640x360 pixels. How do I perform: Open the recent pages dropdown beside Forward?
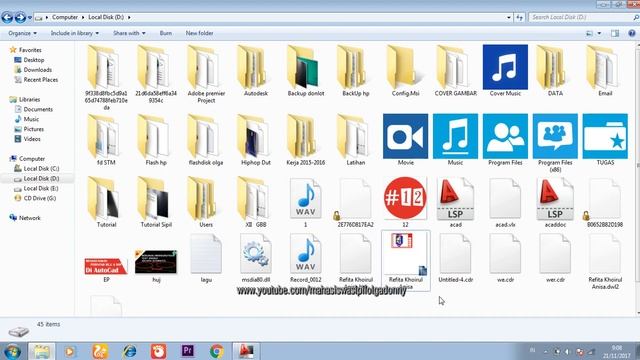pyautogui.click(x=30, y=18)
